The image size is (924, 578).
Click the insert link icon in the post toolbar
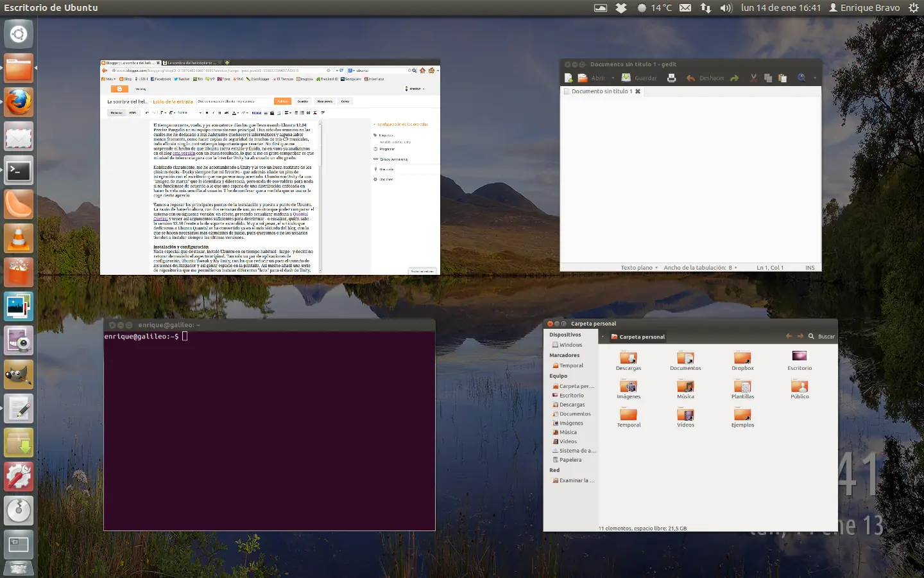point(255,113)
